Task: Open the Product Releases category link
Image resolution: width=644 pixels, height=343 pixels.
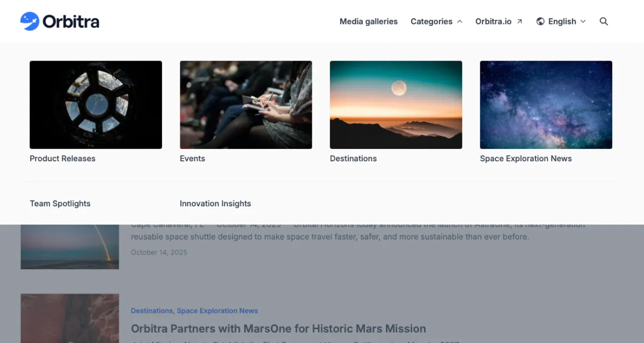Action: click(x=62, y=159)
